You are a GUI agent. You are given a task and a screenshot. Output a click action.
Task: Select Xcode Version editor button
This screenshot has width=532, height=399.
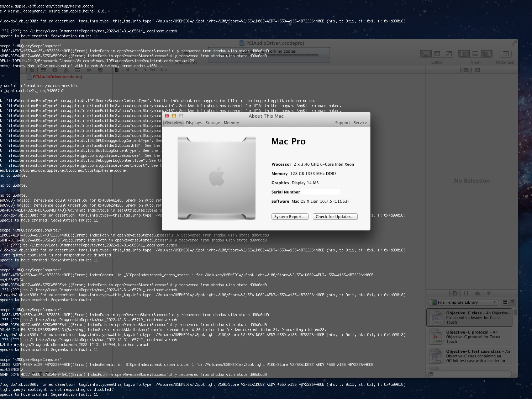(x=449, y=54)
